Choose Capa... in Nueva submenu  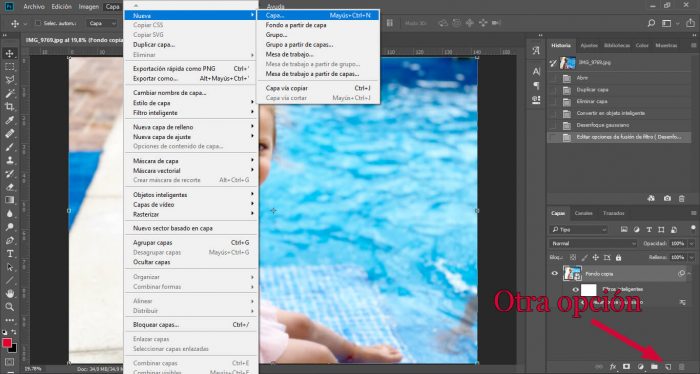pyautogui.click(x=318, y=15)
